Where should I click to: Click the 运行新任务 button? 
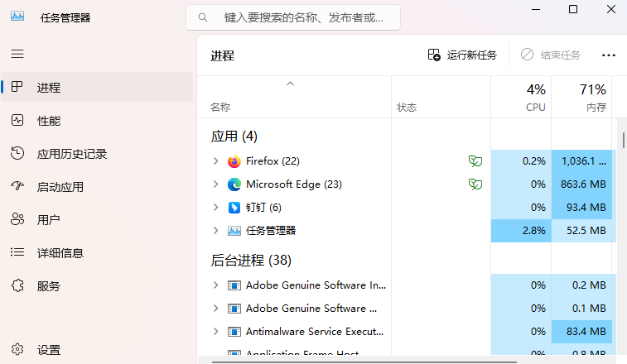pyautogui.click(x=462, y=55)
